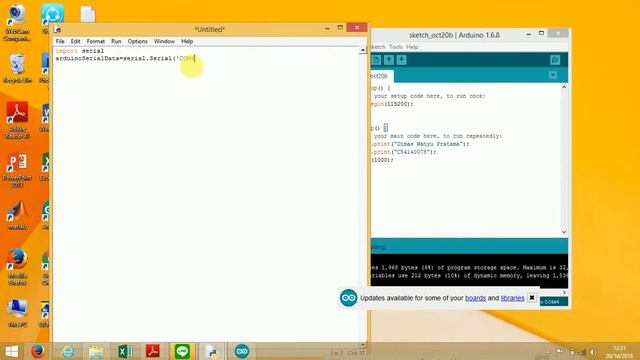
Task: Maximize the IDLE *Untitled* window
Action: point(340,27)
